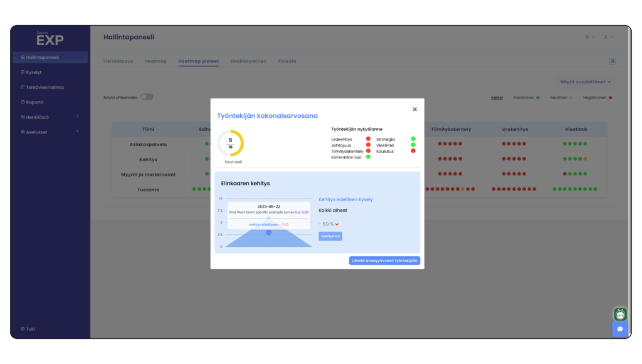Filter by Positiivinen green indicator
Image resolution: width=642 pixels, height=364 pixels.
click(x=537, y=98)
